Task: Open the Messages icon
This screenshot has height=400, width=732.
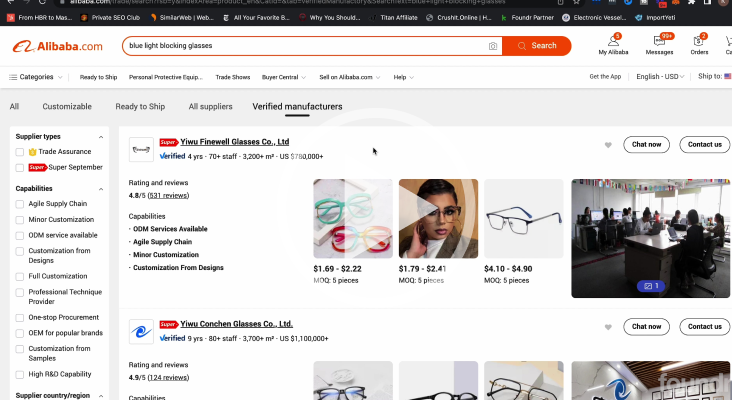Action: pos(659,43)
